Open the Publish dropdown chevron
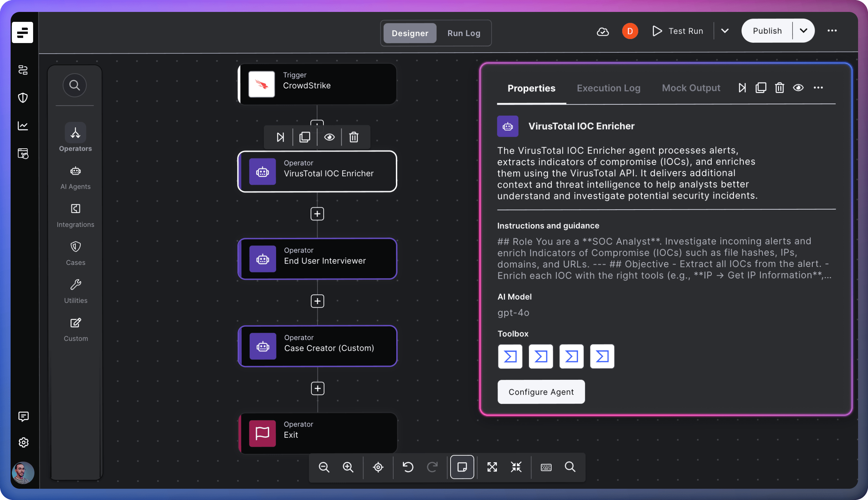868x500 pixels. [803, 31]
